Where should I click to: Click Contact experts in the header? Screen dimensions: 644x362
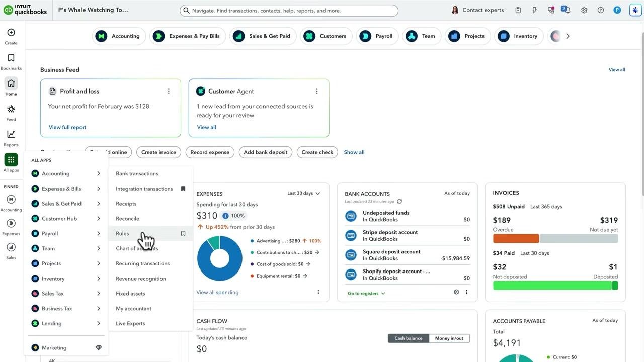pyautogui.click(x=477, y=10)
